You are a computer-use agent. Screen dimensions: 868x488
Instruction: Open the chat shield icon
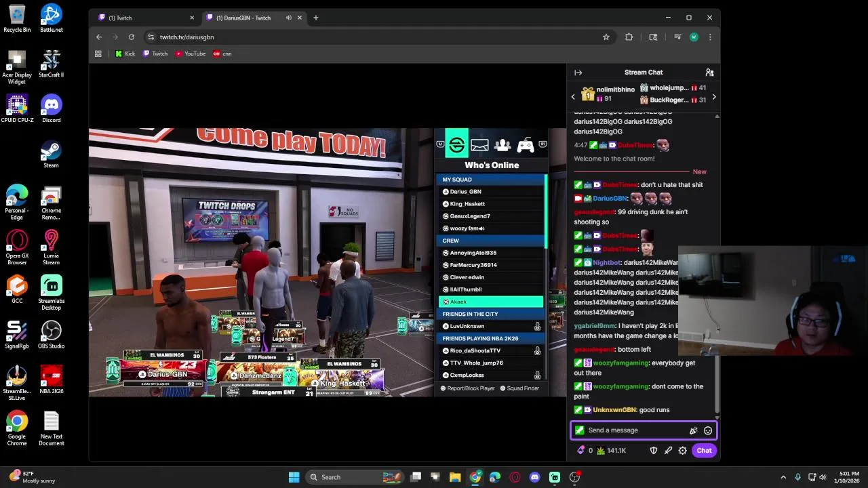[x=654, y=450]
